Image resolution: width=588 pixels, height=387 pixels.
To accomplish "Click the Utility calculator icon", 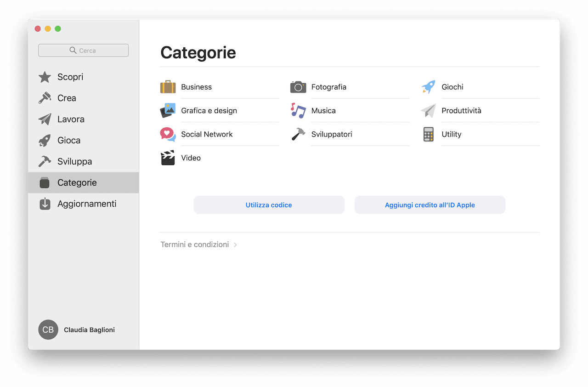I will click(429, 134).
